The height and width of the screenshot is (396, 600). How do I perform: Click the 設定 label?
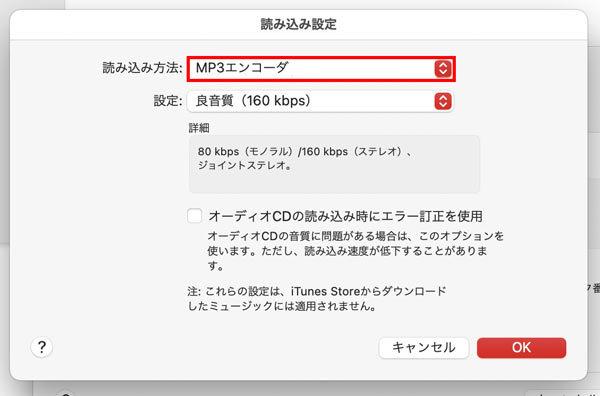pyautogui.click(x=168, y=101)
